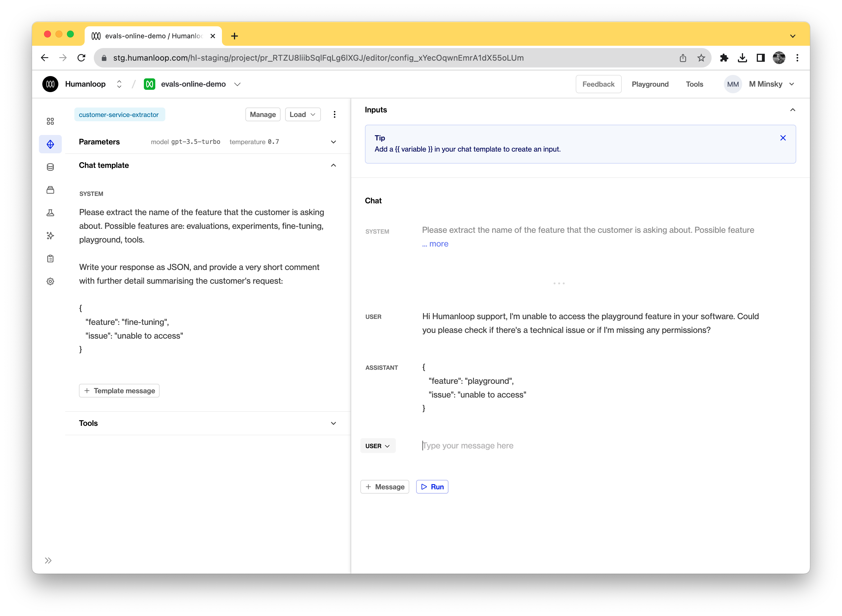Expand system prompt with more link

pos(435,244)
